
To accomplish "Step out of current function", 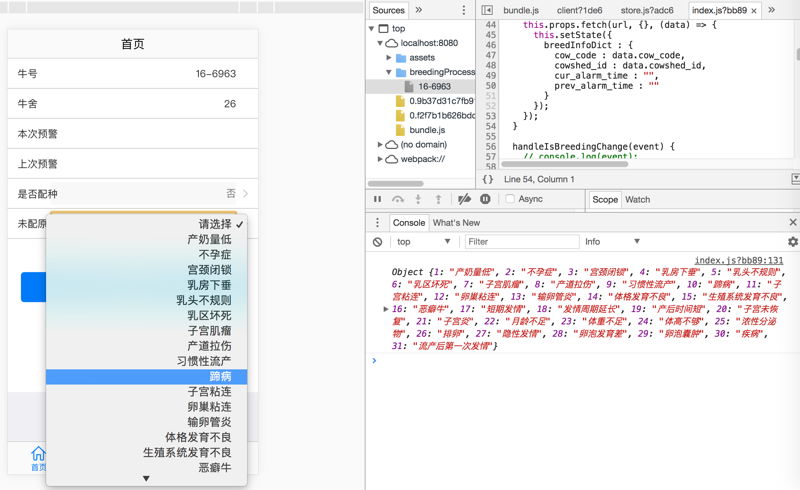I will click(x=438, y=199).
